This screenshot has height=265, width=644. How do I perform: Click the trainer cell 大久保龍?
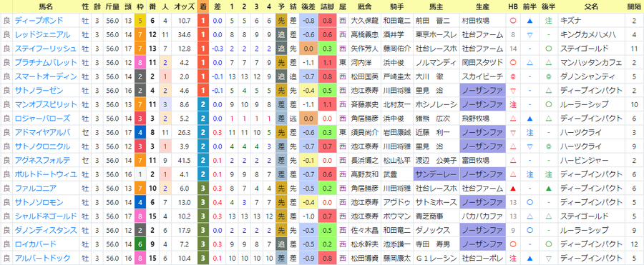364,21
